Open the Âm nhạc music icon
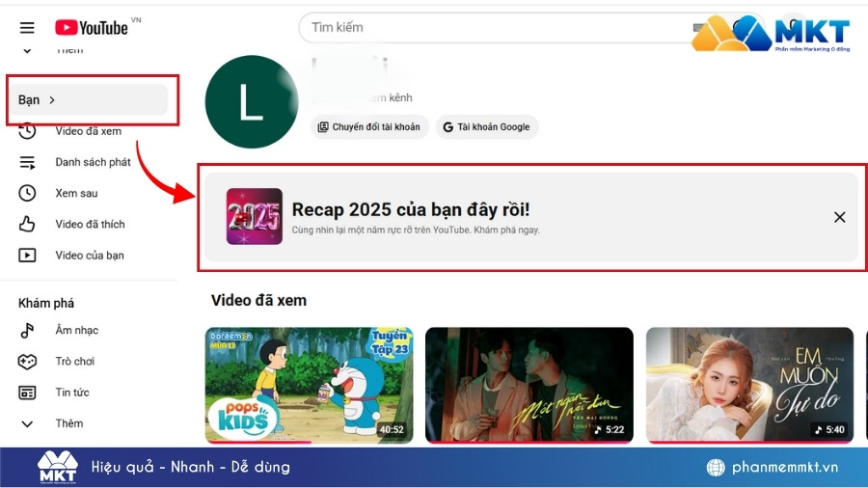Viewport: 868px width, 488px height. pos(27,331)
